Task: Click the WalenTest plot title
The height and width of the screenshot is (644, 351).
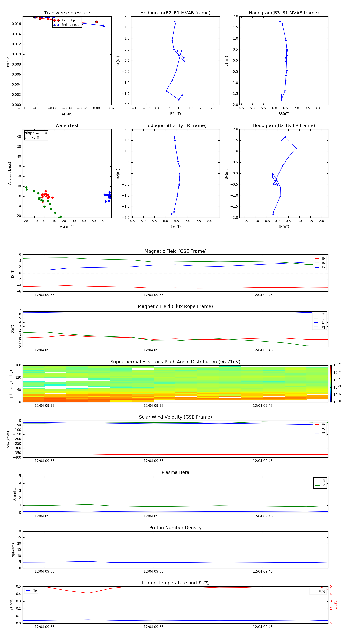Action: (67, 125)
